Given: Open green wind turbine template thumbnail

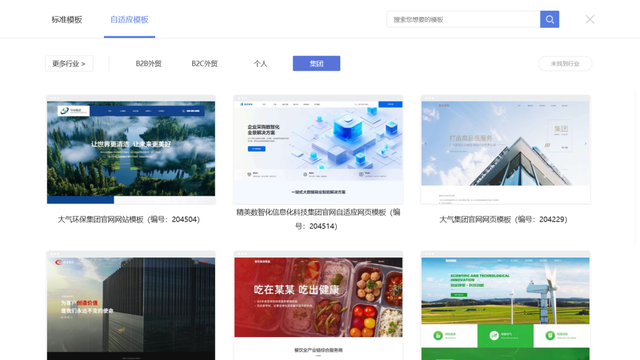Looking at the screenshot, I should (505, 306).
